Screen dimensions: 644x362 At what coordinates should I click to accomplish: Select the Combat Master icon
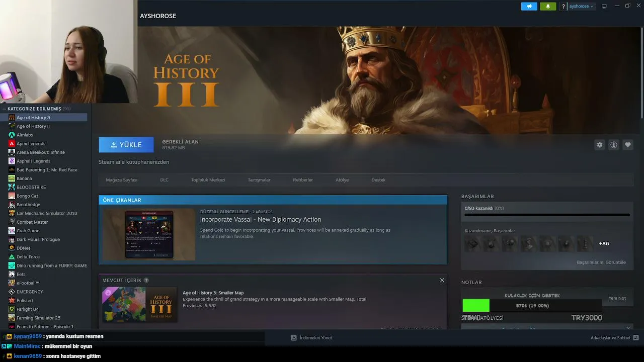tap(12, 222)
